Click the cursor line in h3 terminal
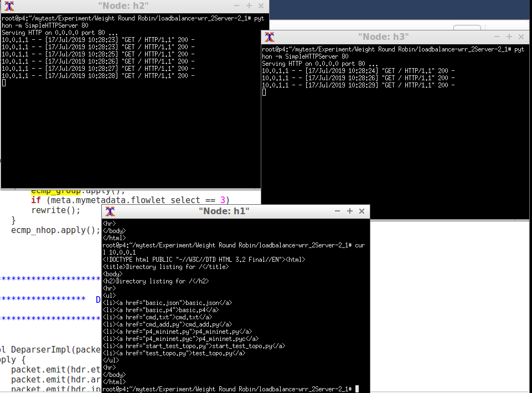 (265, 92)
